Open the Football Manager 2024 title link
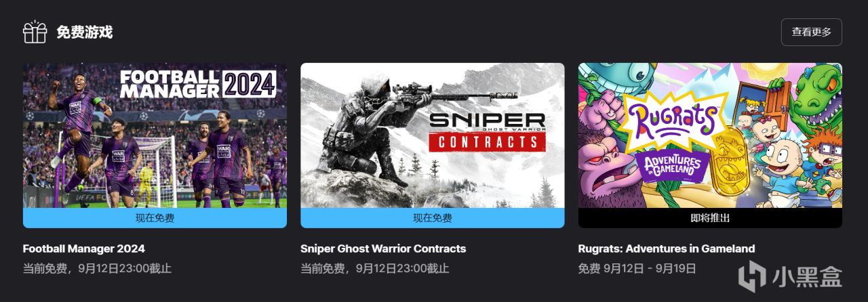 point(84,249)
